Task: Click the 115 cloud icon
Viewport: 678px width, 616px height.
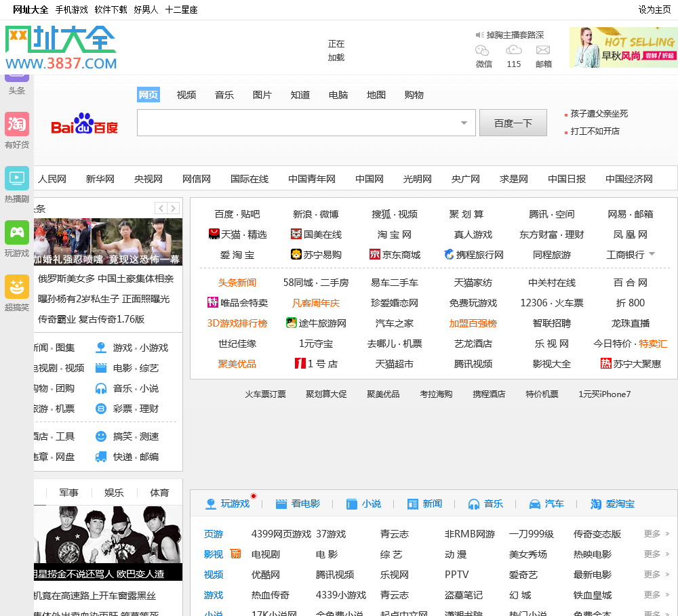Action: (513, 50)
